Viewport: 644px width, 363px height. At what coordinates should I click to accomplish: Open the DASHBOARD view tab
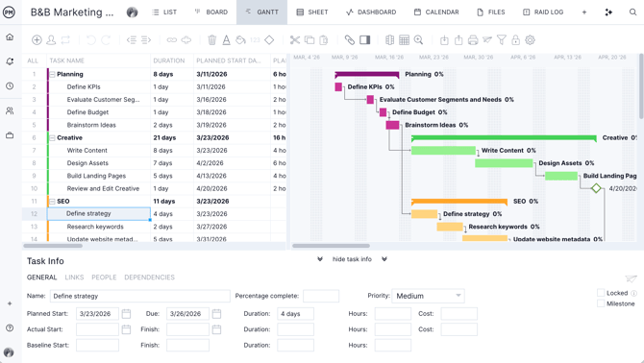tap(371, 12)
